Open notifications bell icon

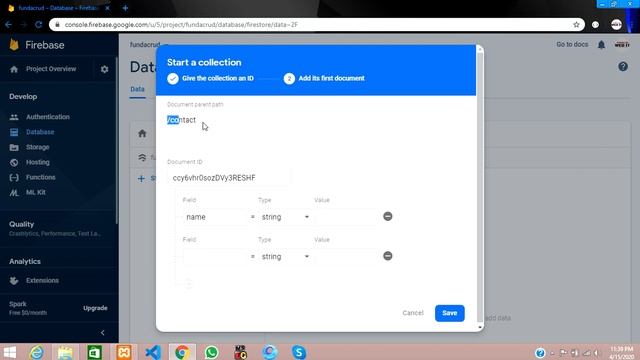[601, 45]
